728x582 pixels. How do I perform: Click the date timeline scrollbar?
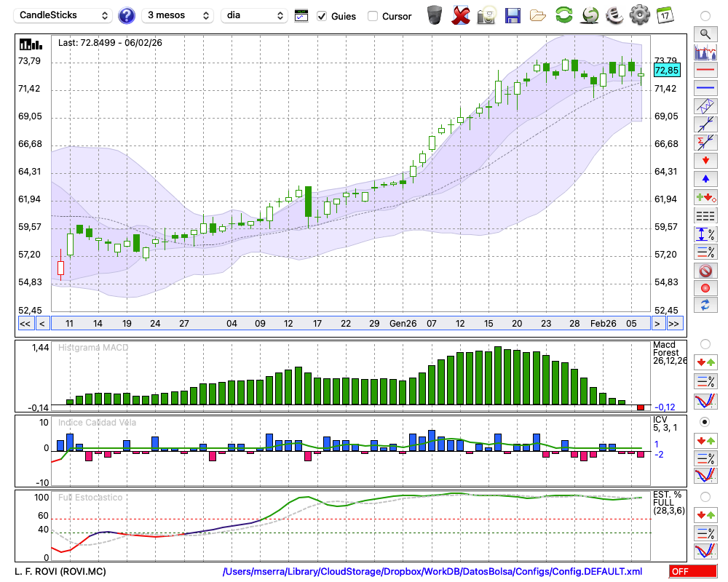(349, 323)
